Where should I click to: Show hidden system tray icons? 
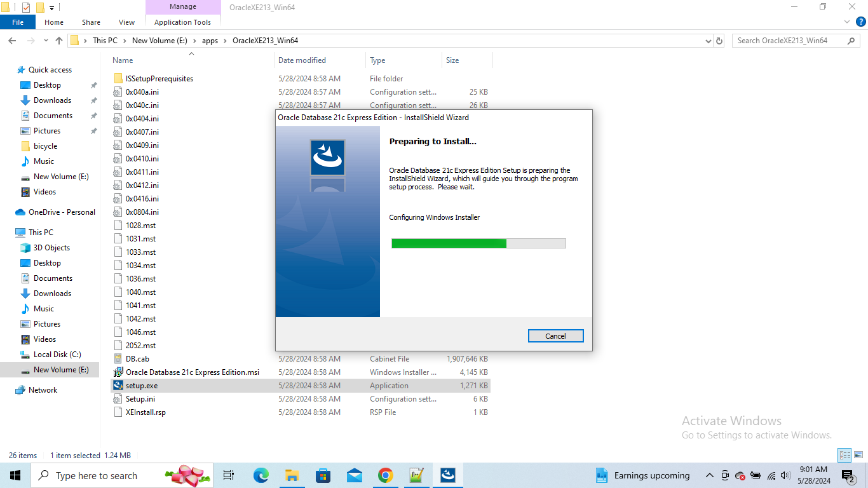(x=709, y=475)
